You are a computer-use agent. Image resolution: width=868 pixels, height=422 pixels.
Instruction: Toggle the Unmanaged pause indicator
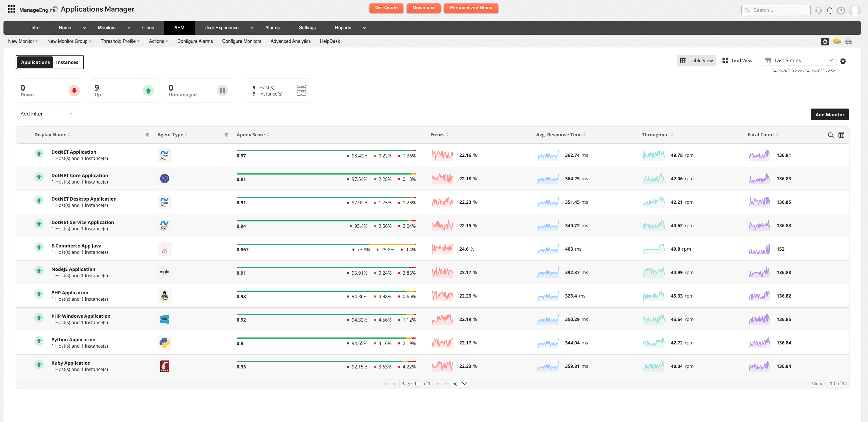click(222, 90)
